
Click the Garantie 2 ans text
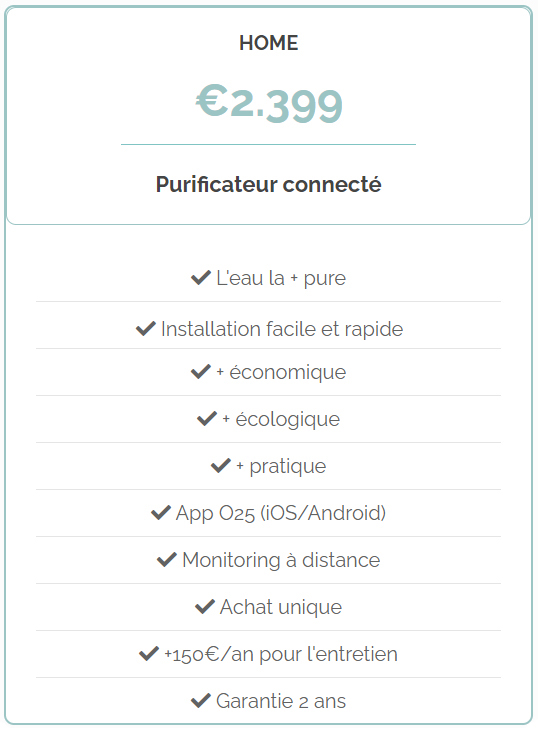tap(281, 701)
